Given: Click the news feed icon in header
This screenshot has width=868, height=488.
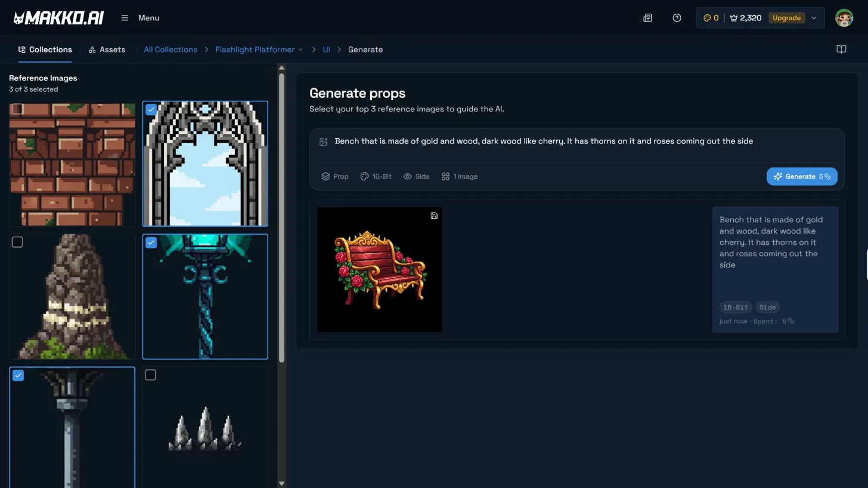Looking at the screenshot, I should click(x=647, y=18).
